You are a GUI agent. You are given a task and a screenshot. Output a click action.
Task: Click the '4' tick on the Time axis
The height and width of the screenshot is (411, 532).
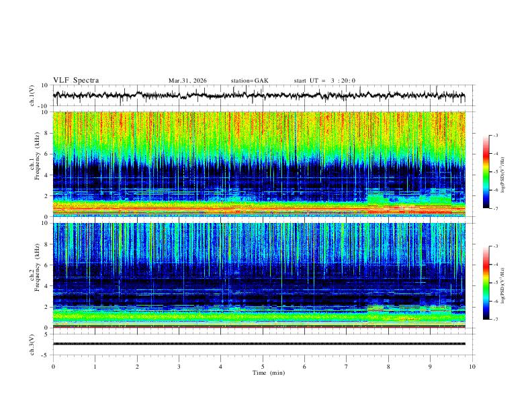[220, 367]
